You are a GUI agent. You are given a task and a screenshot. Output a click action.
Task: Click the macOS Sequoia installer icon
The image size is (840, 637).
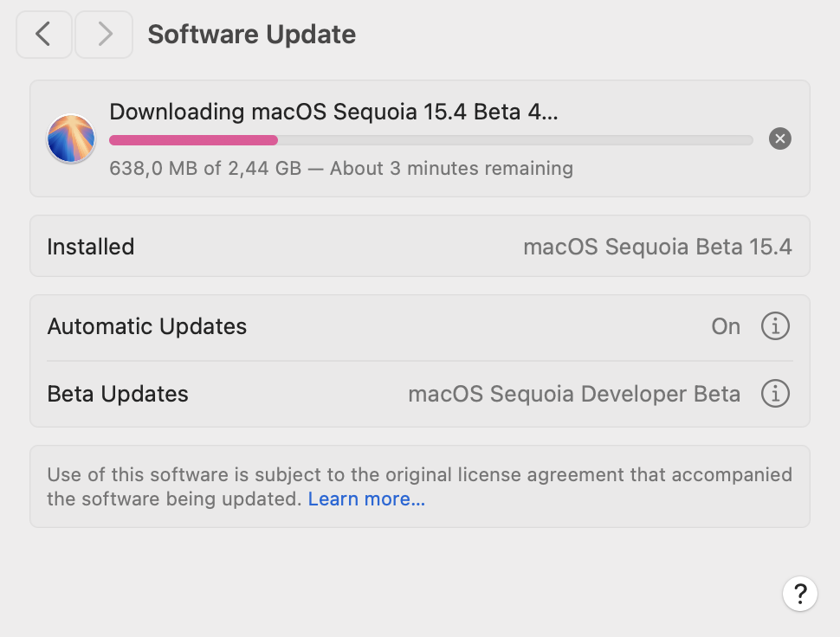tap(71, 138)
